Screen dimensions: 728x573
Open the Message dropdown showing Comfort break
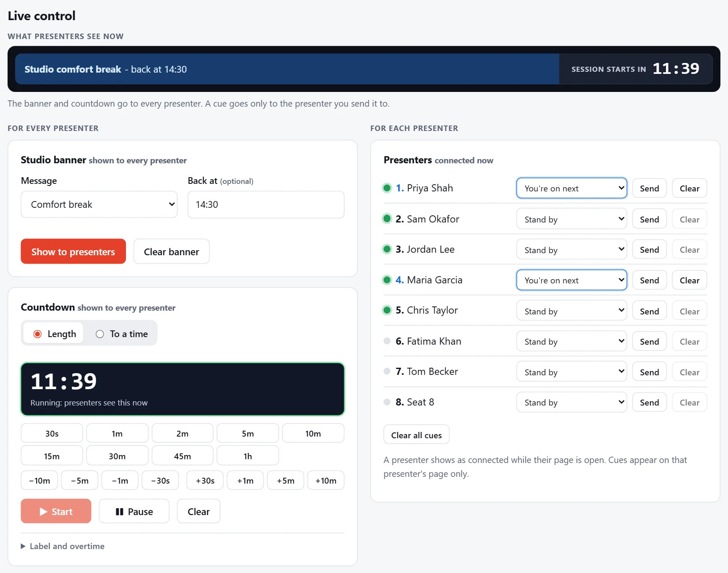pyautogui.click(x=99, y=204)
